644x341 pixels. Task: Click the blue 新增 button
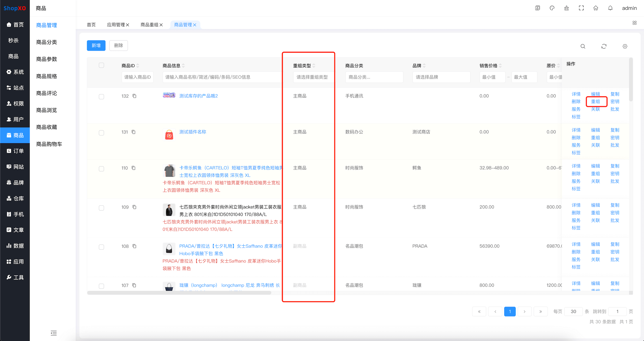[x=96, y=46]
